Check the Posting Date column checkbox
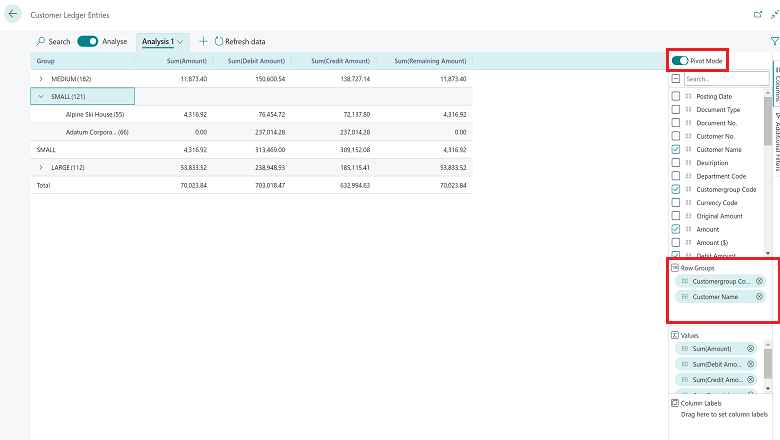 pyautogui.click(x=676, y=96)
